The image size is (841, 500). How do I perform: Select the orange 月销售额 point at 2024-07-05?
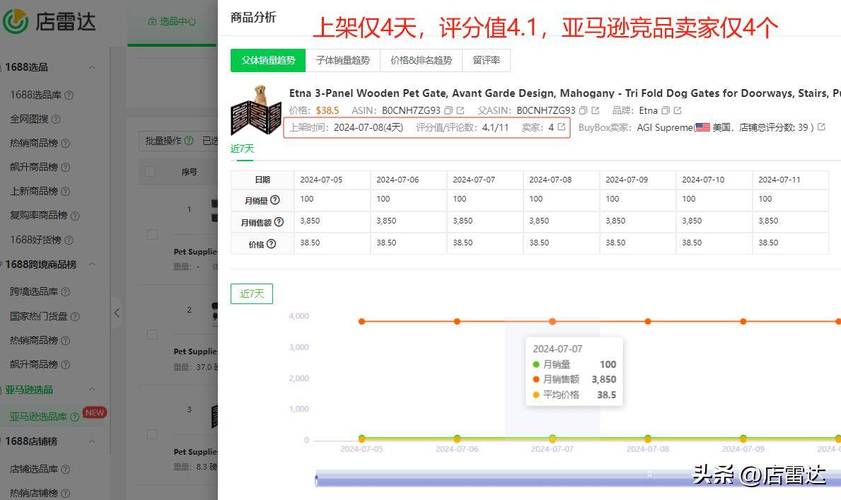[362, 321]
